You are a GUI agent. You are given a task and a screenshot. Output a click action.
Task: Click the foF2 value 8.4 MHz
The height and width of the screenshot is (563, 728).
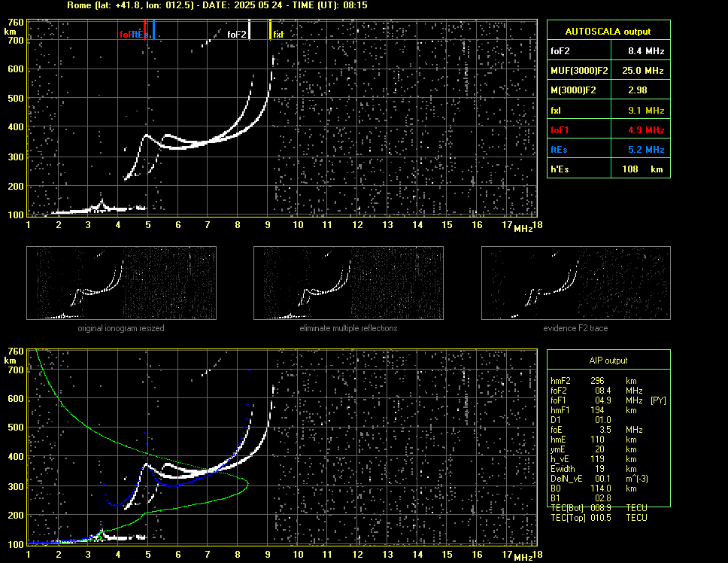[646, 51]
